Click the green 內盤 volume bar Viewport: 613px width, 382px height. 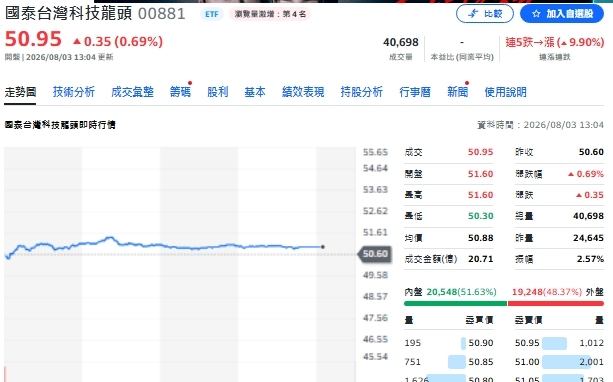click(455, 303)
